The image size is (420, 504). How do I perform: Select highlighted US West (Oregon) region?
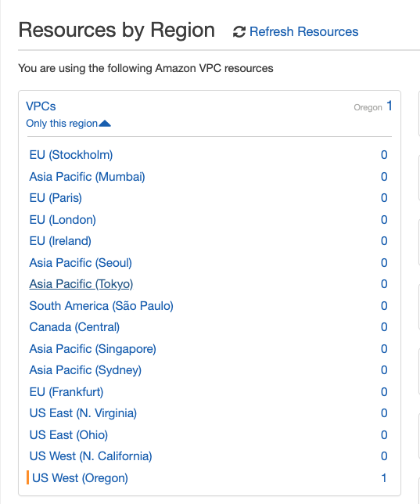80,478
